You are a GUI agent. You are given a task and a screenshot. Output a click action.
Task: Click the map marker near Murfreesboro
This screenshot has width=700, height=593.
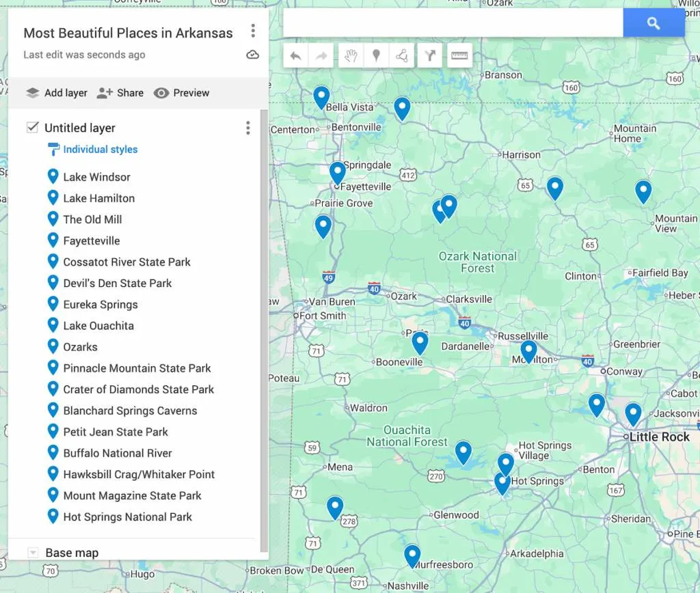(x=412, y=556)
